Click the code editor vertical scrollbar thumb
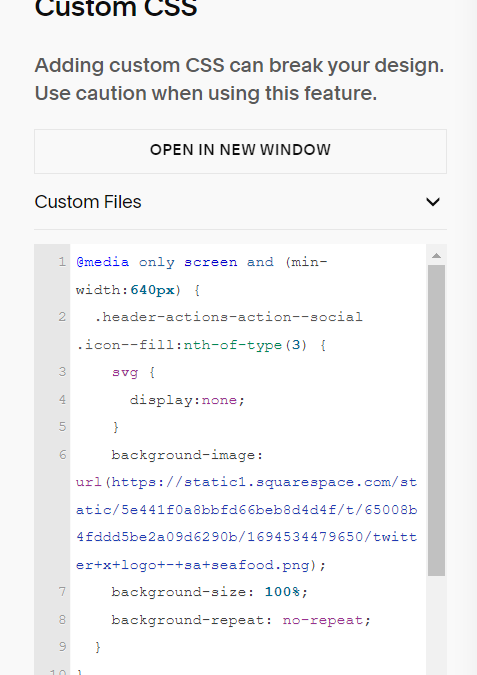The height and width of the screenshot is (675, 477). 436,420
